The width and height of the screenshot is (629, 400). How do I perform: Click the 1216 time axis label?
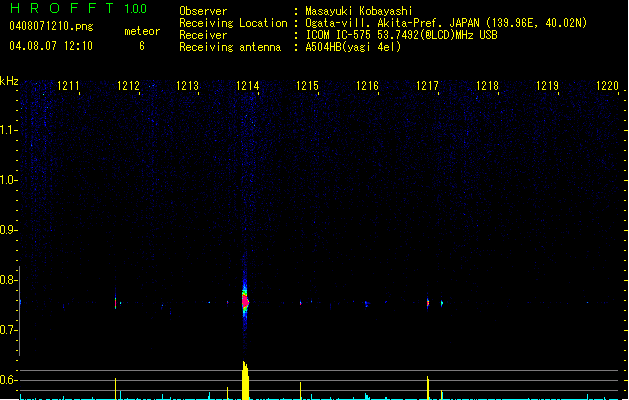click(x=367, y=86)
